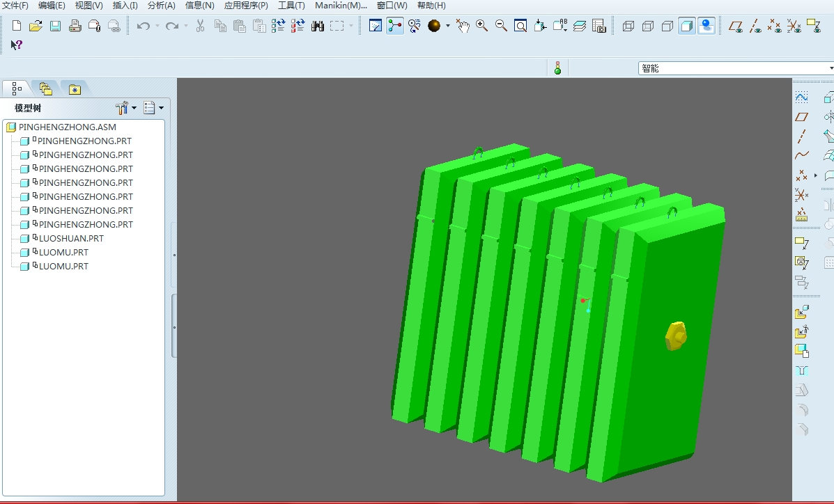Toggle datum axes display visibility
834x504 pixels.
click(755, 26)
